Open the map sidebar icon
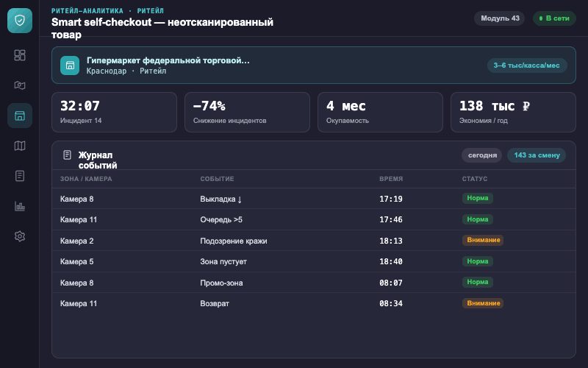588x368 pixels. pos(20,146)
